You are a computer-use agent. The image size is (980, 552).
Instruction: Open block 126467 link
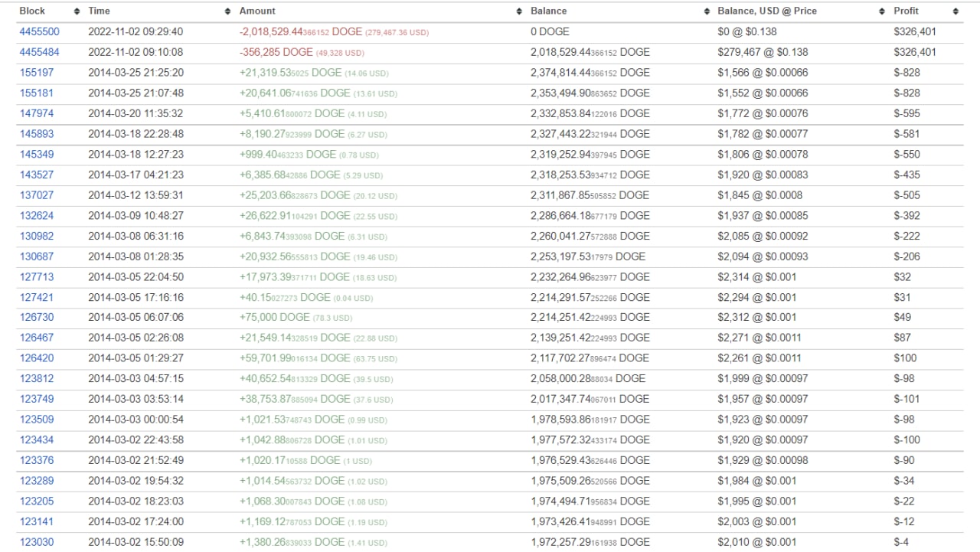(37, 338)
